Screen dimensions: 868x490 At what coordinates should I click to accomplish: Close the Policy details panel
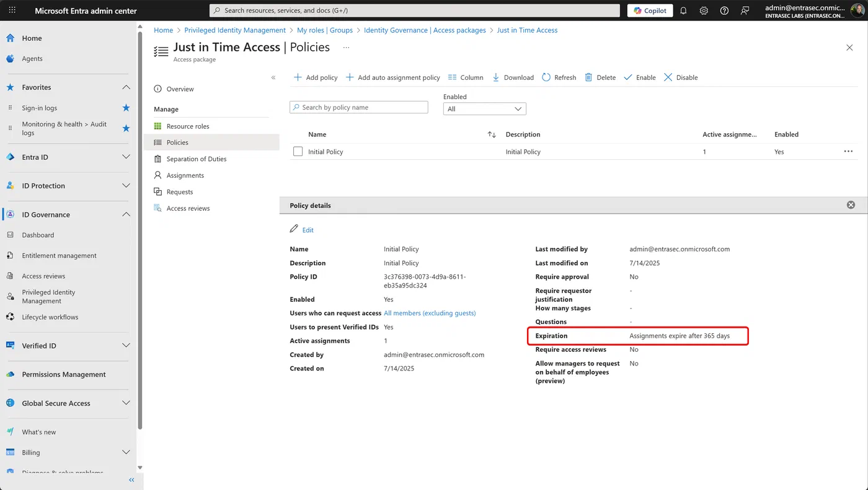coord(851,205)
